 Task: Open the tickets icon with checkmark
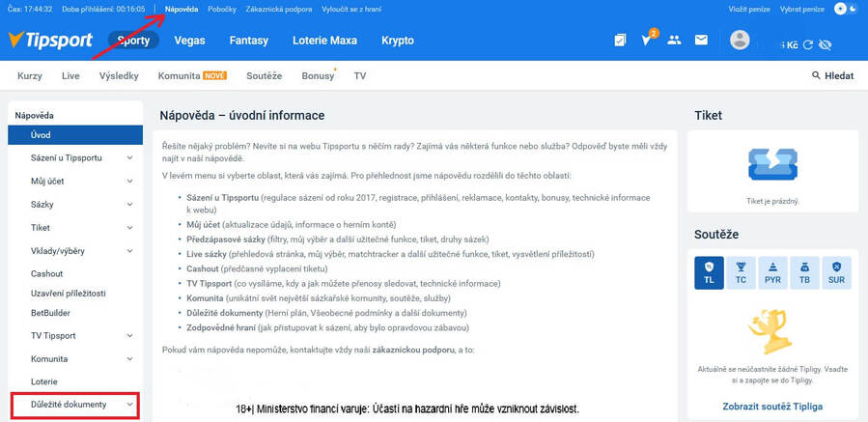pos(620,40)
